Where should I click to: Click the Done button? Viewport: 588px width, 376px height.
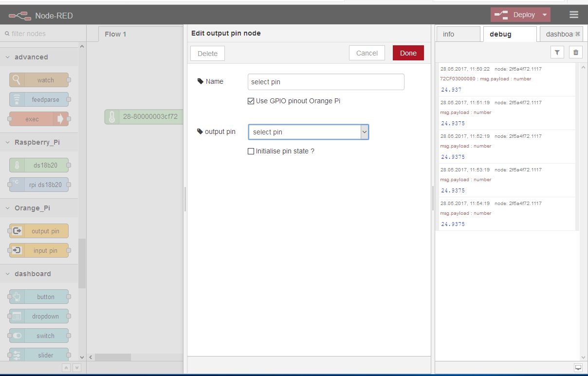tap(408, 53)
